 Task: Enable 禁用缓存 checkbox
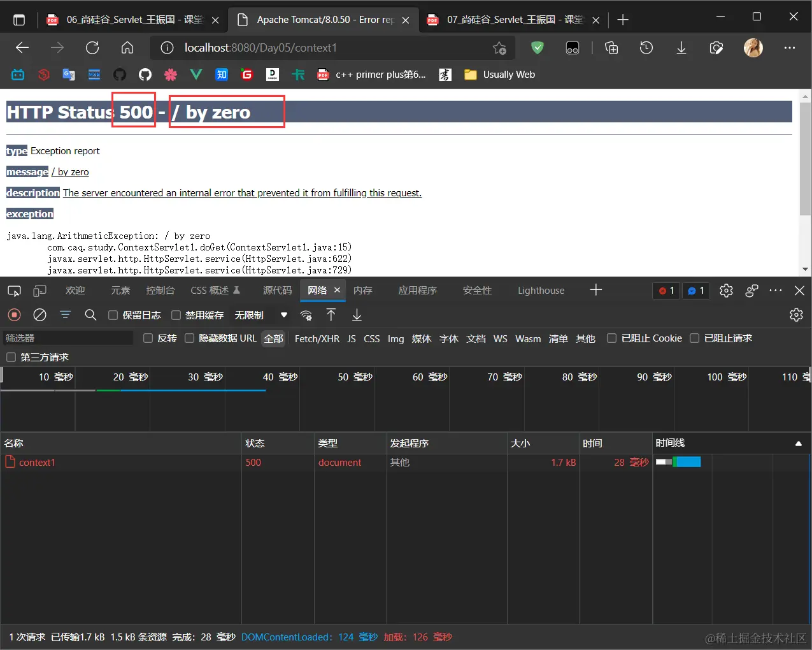[x=176, y=315]
